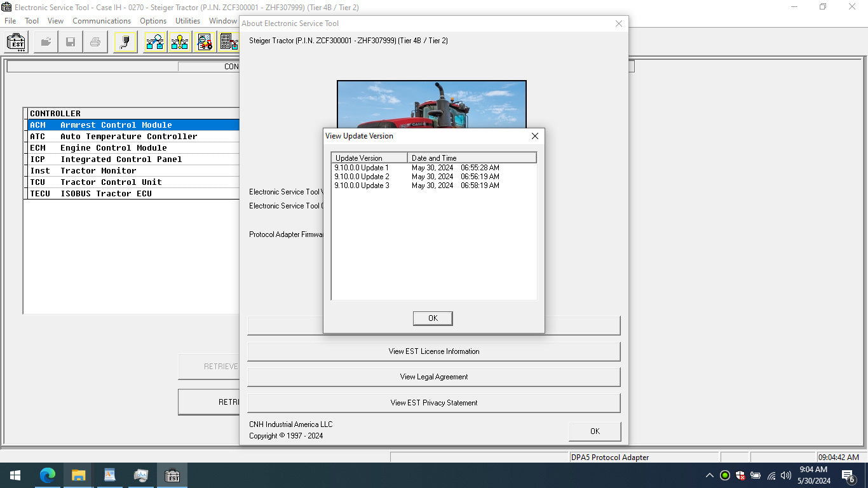Launch Microsoft Edge from the taskbar

(47, 475)
